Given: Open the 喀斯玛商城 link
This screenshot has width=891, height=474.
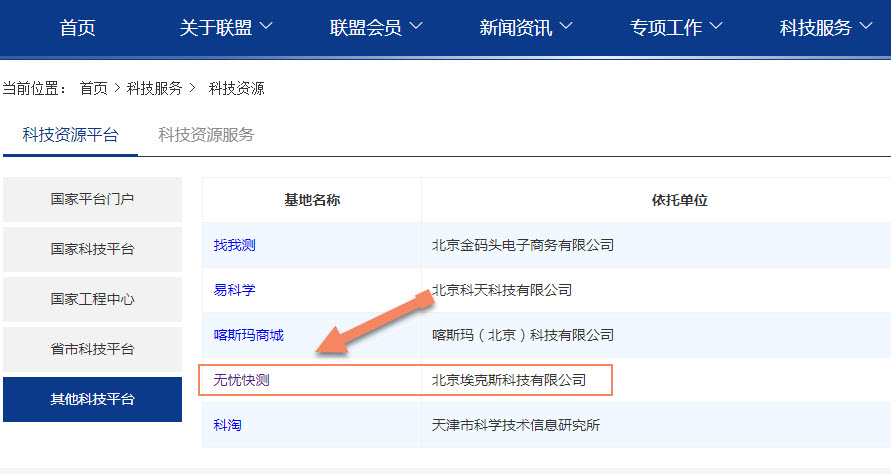Looking at the screenshot, I should (249, 335).
